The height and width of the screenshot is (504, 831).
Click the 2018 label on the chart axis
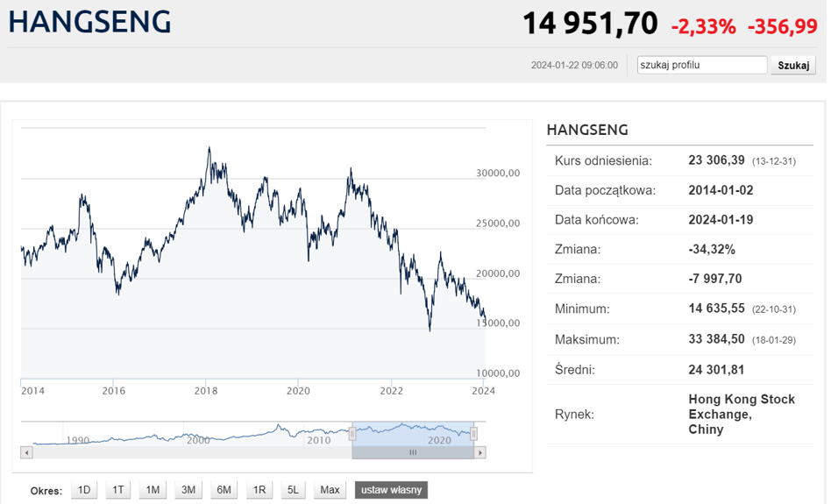point(206,391)
